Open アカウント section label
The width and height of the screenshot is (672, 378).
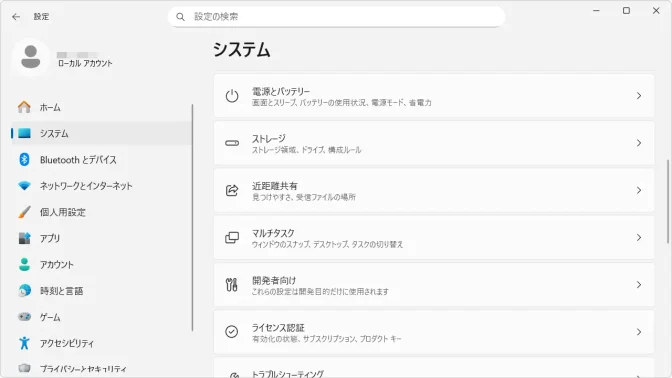click(x=57, y=265)
